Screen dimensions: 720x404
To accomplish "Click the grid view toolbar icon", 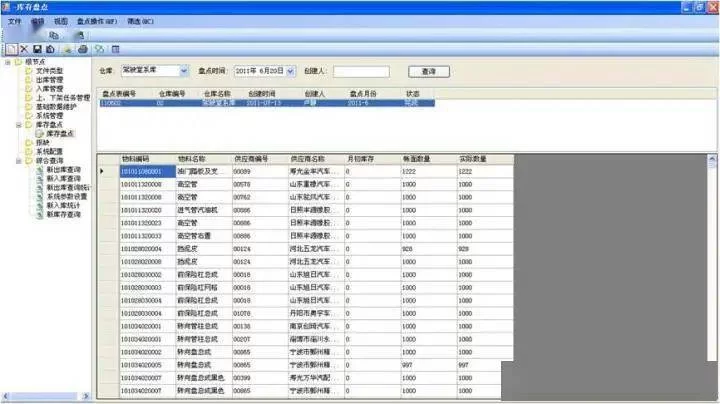I will pos(116,48).
